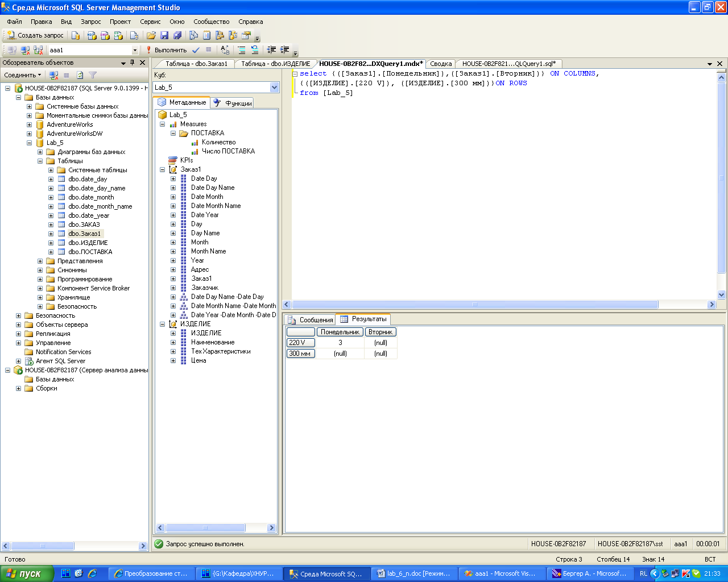
Task: Click the Save All icon
Action: [177, 35]
